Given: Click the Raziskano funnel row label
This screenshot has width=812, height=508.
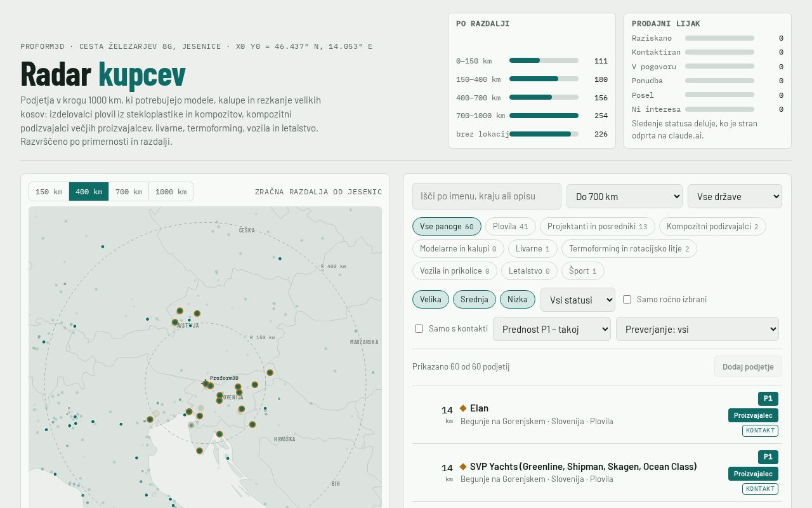Looking at the screenshot, I should (652, 38).
